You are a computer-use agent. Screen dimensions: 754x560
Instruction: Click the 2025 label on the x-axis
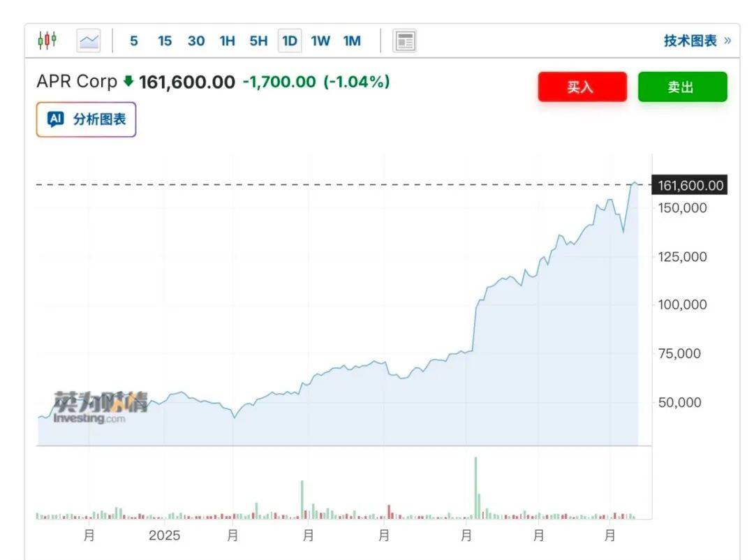click(x=163, y=536)
